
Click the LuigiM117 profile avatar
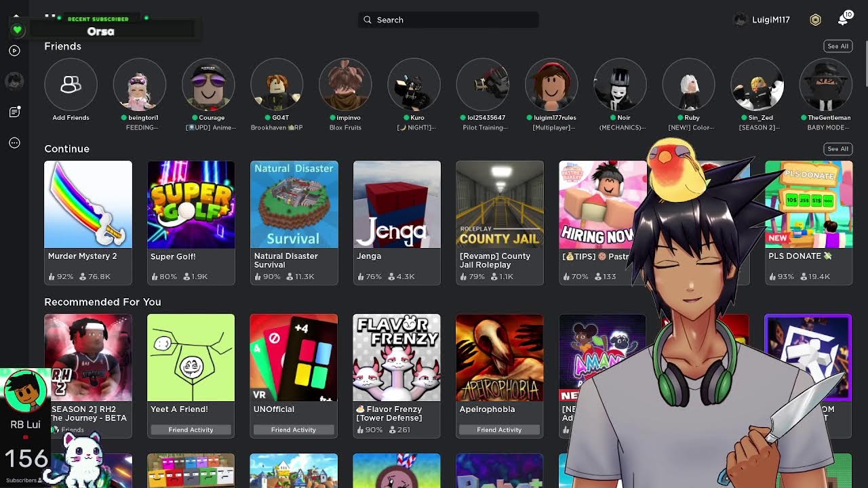click(x=741, y=20)
